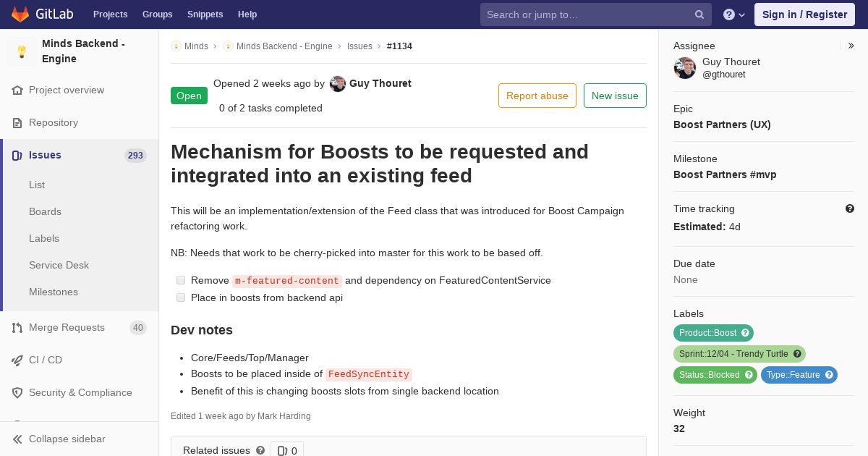Click the @gthouret username
The height and width of the screenshot is (456, 868).
click(x=724, y=75)
